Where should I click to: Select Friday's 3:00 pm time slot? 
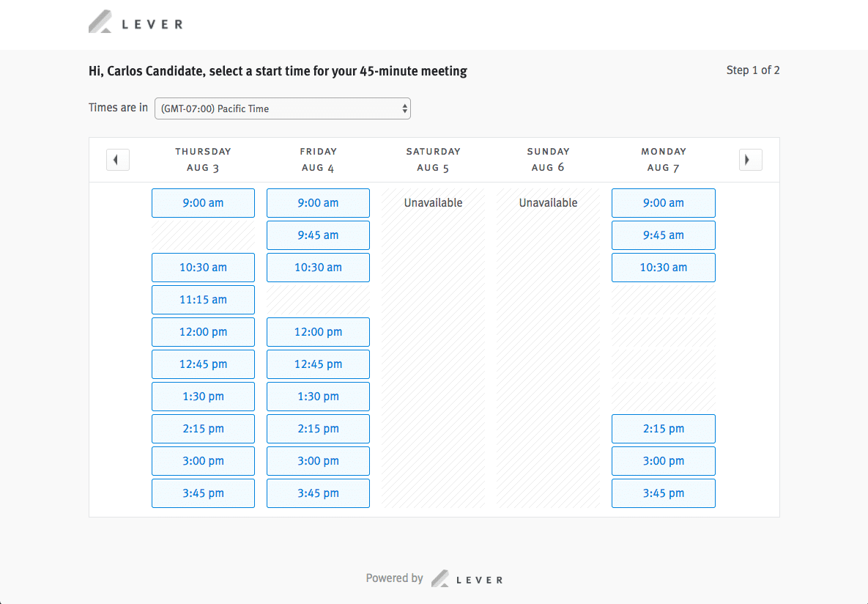[319, 461]
